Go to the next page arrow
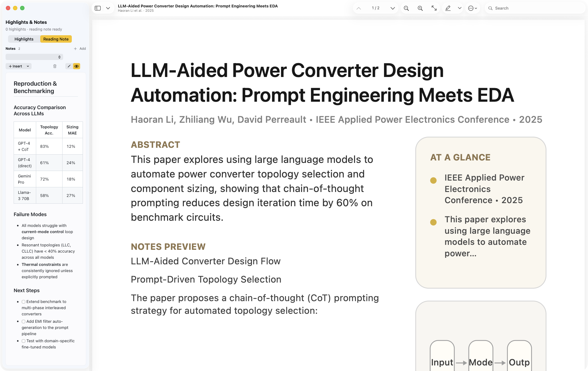The image size is (588, 371). click(393, 8)
